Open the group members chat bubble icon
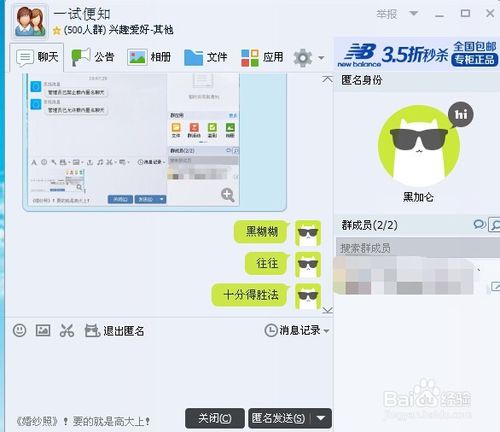This screenshot has height=432, width=500. tap(479, 224)
